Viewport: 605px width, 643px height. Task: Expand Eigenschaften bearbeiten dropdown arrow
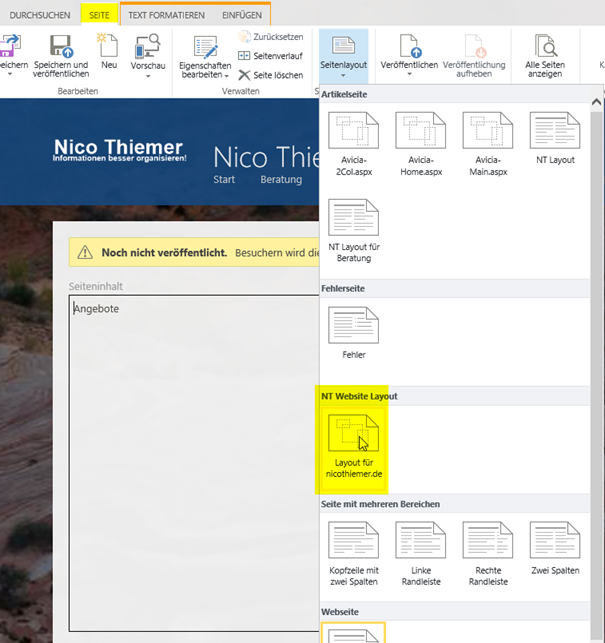point(226,76)
